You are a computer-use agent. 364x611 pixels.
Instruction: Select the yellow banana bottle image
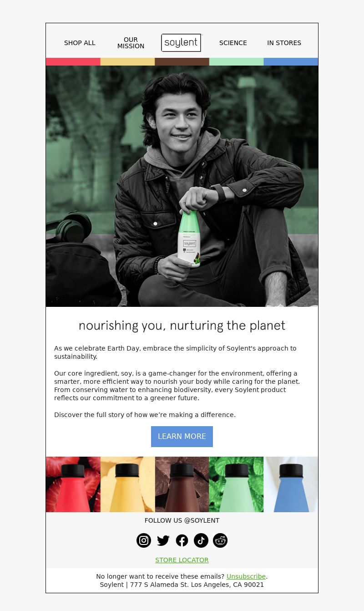pyautogui.click(x=128, y=484)
